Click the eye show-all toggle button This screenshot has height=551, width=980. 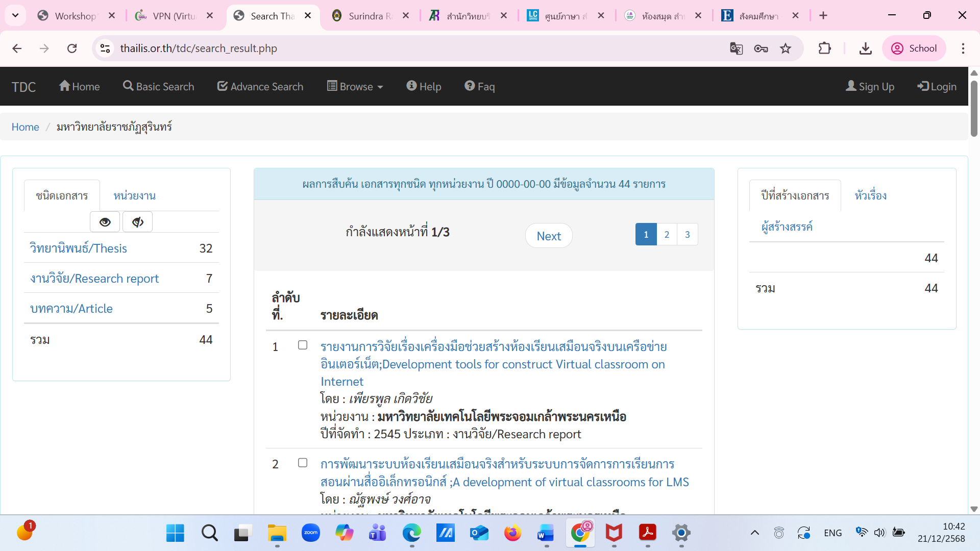point(105,222)
